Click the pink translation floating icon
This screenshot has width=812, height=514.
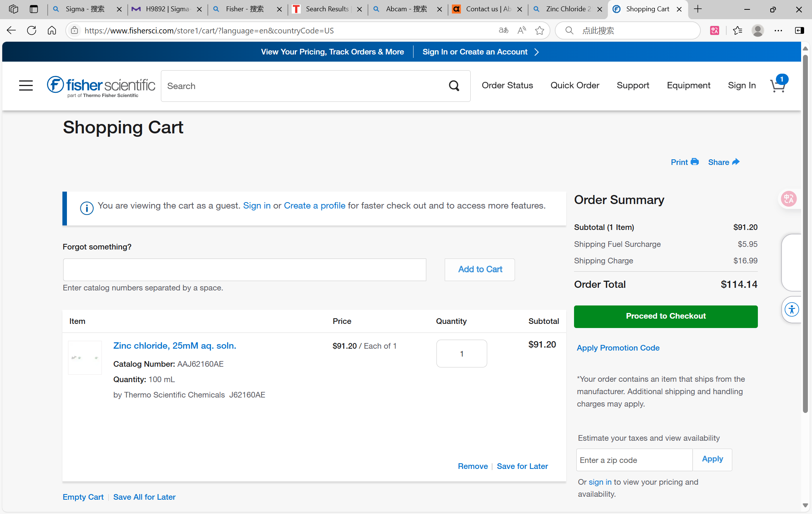(788, 199)
